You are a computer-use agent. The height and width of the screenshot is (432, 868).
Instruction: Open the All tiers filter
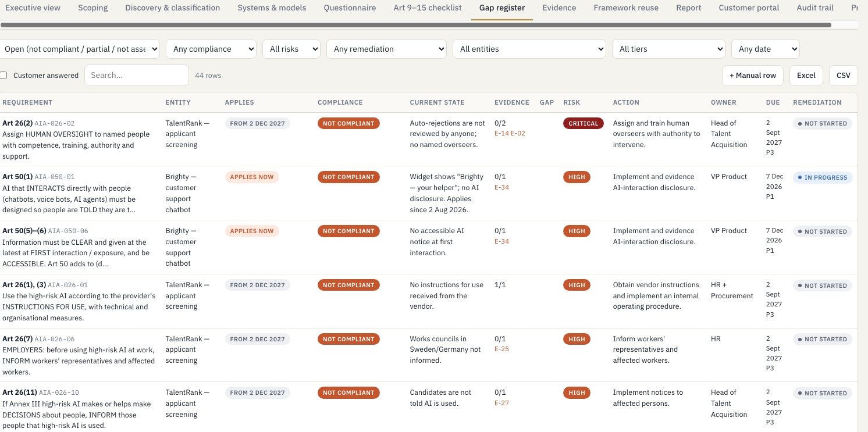click(668, 49)
